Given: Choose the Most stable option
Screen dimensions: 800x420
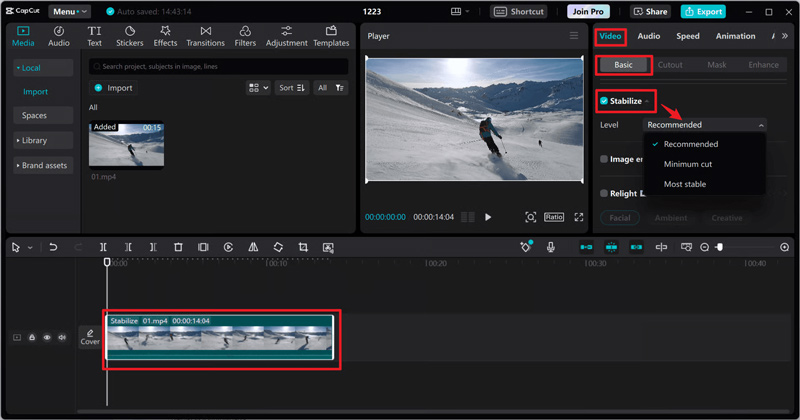Looking at the screenshot, I should click(685, 184).
